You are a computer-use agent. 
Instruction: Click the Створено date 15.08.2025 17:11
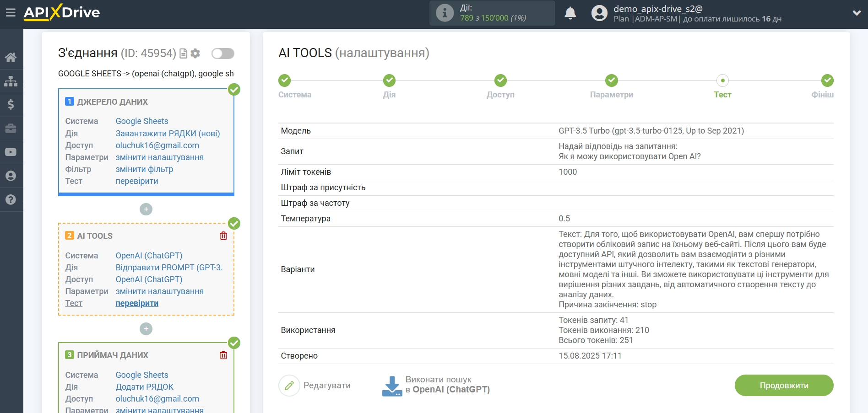[590, 356]
